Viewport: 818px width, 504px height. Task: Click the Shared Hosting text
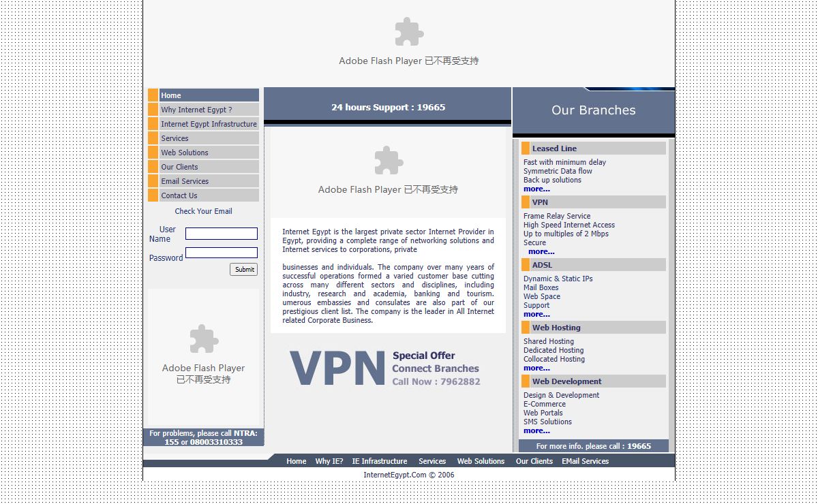tap(549, 341)
